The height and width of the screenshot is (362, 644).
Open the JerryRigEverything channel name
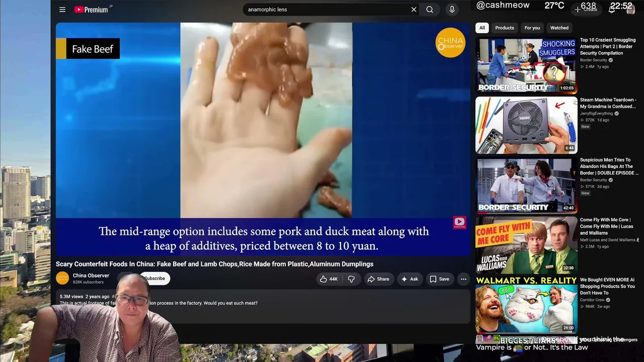pyautogui.click(x=597, y=114)
